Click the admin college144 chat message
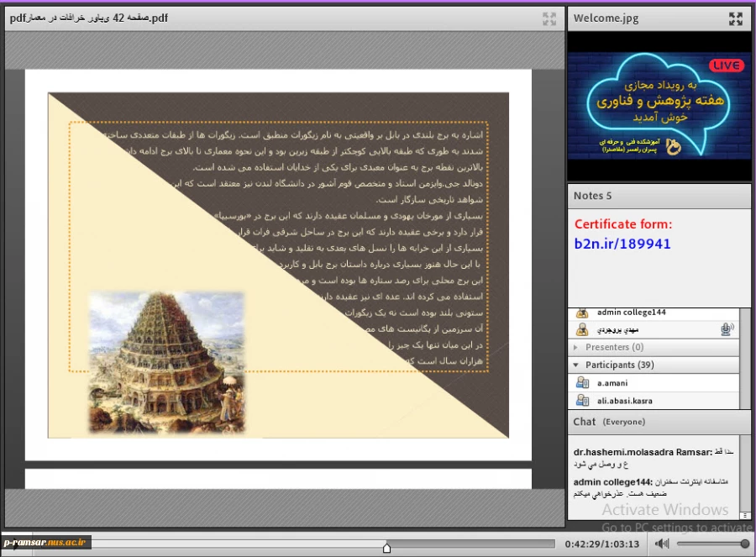The image size is (756, 557). click(651, 487)
